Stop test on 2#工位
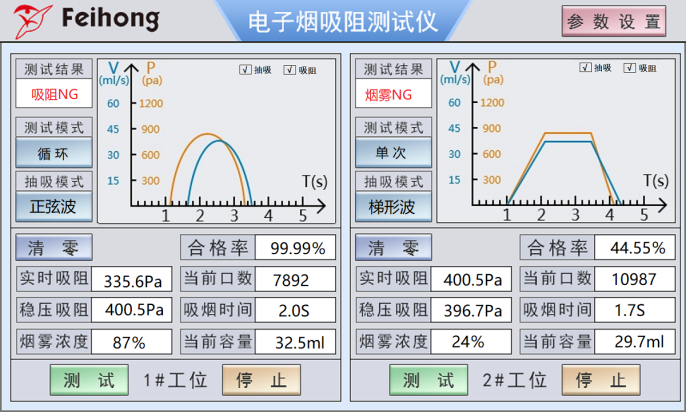Image resolution: width=686 pixels, height=412 pixels. coord(601,380)
